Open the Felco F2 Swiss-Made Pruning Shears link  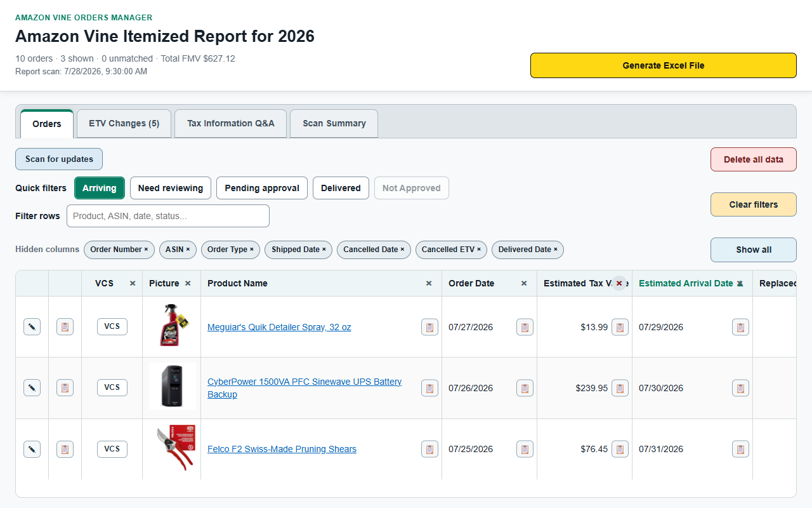point(282,449)
